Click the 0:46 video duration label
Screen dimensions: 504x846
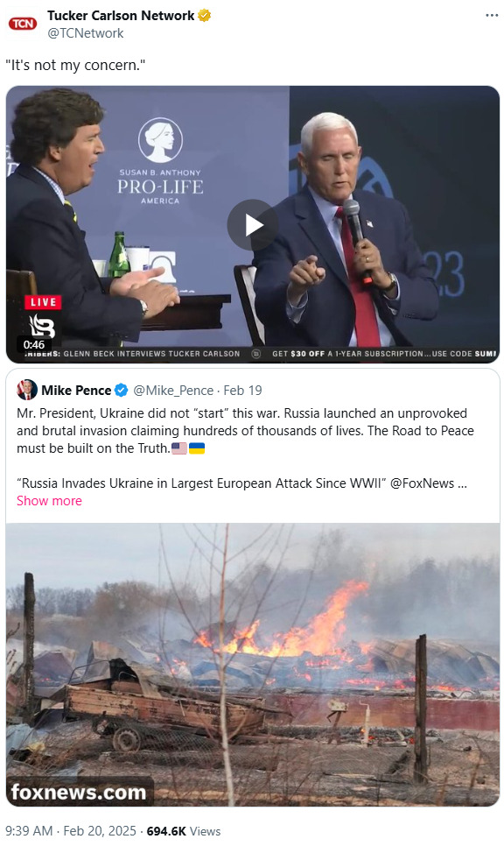pyautogui.click(x=34, y=344)
